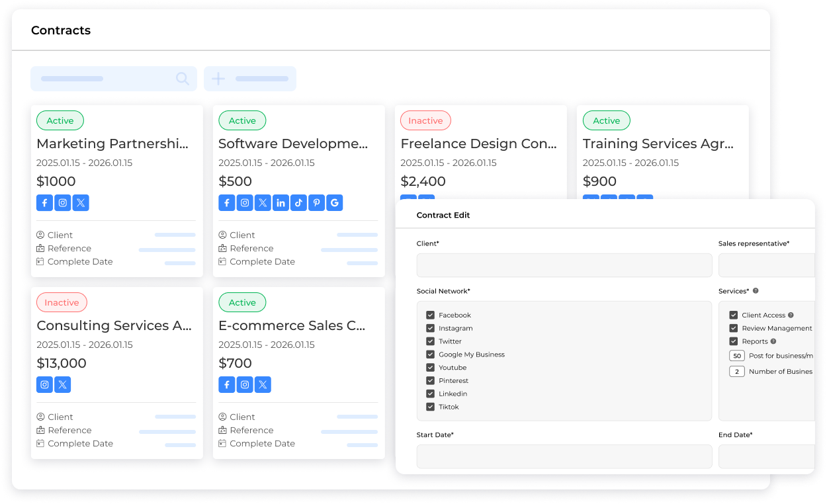Open the Marketing Partnership contract title
The height and width of the screenshot is (504, 827).
[112, 144]
